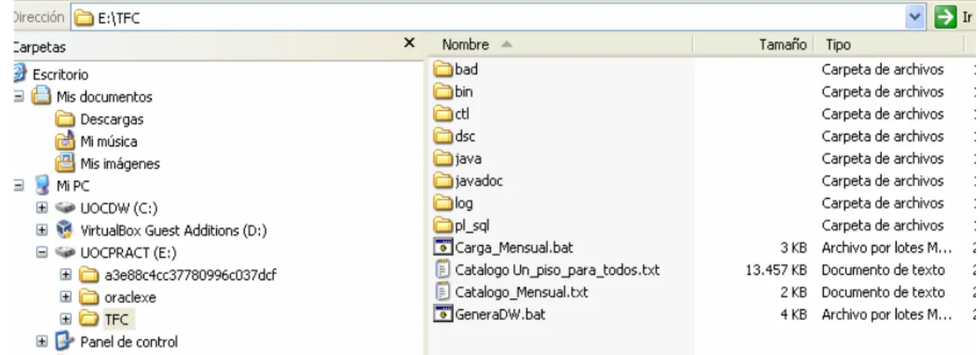Select the pl_sql folder icon
The height and width of the screenshot is (355, 980).
(x=443, y=225)
